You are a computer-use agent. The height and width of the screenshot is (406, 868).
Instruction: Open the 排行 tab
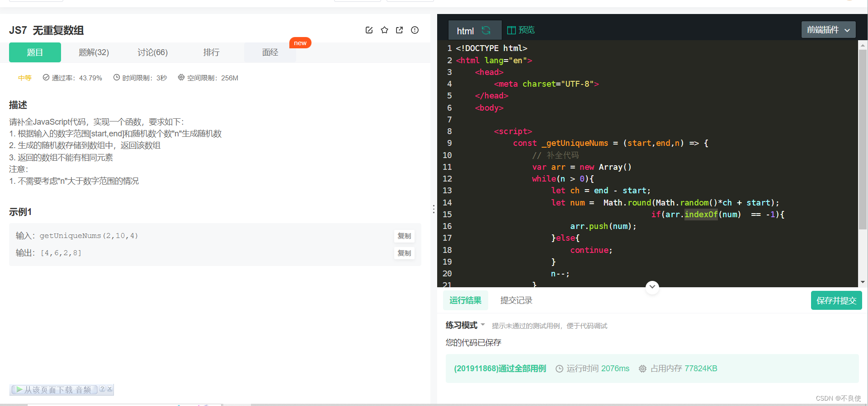coord(211,52)
